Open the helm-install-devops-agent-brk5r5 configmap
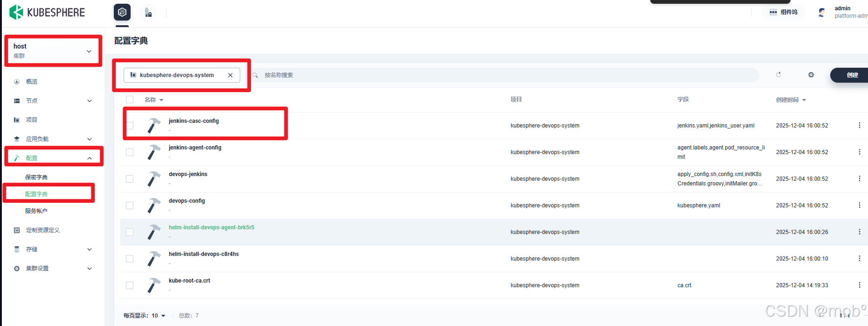The image size is (868, 326). (x=211, y=227)
